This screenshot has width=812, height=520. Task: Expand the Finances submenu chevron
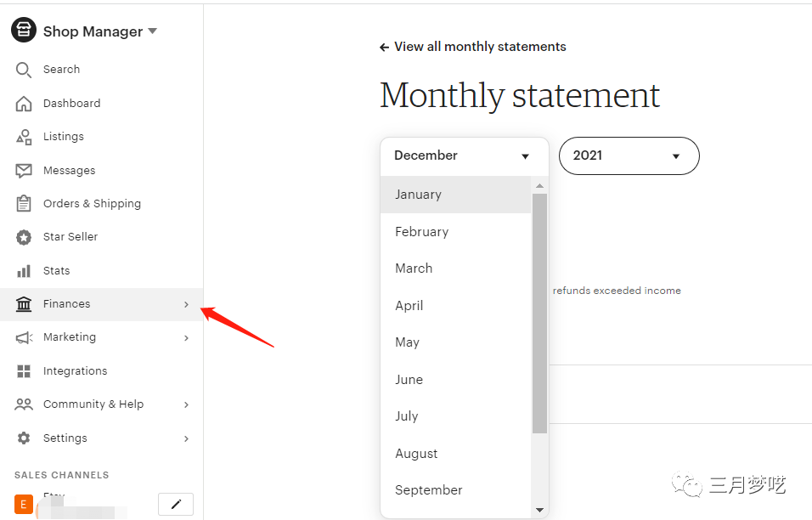186,304
